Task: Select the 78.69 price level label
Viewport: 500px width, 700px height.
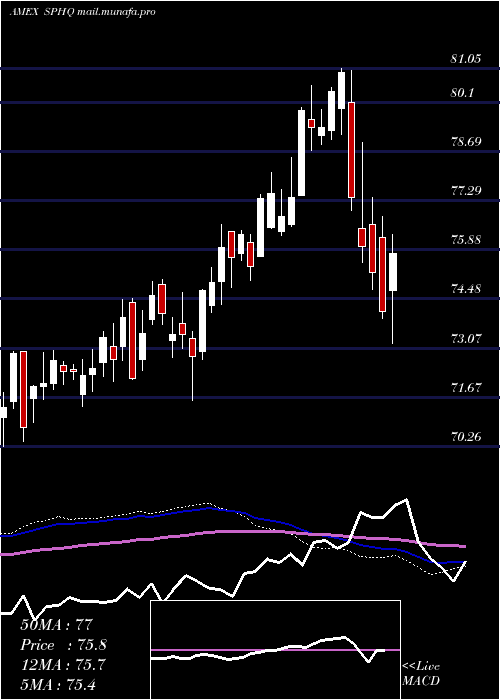Action: (x=466, y=142)
